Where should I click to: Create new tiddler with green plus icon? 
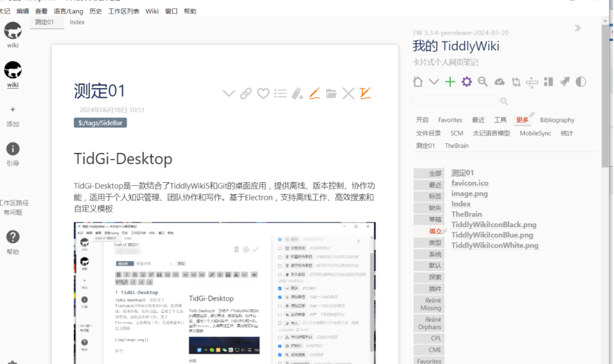click(x=450, y=82)
